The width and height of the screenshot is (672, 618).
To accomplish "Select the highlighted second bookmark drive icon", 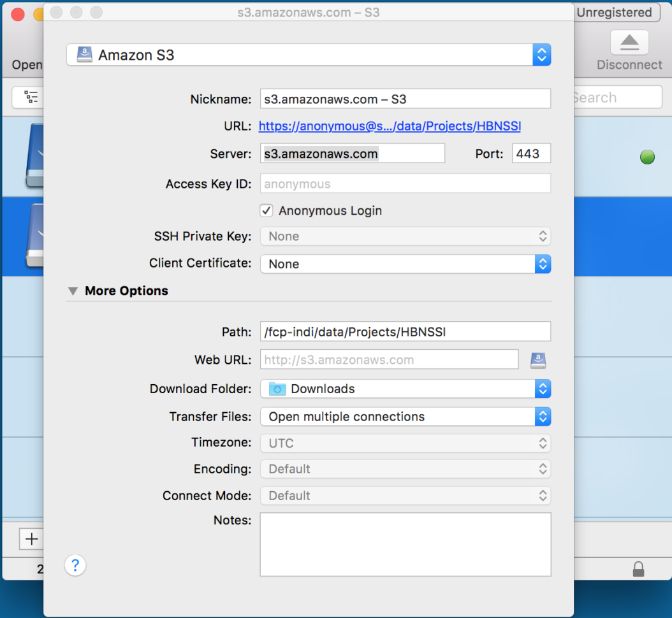I will [34, 236].
